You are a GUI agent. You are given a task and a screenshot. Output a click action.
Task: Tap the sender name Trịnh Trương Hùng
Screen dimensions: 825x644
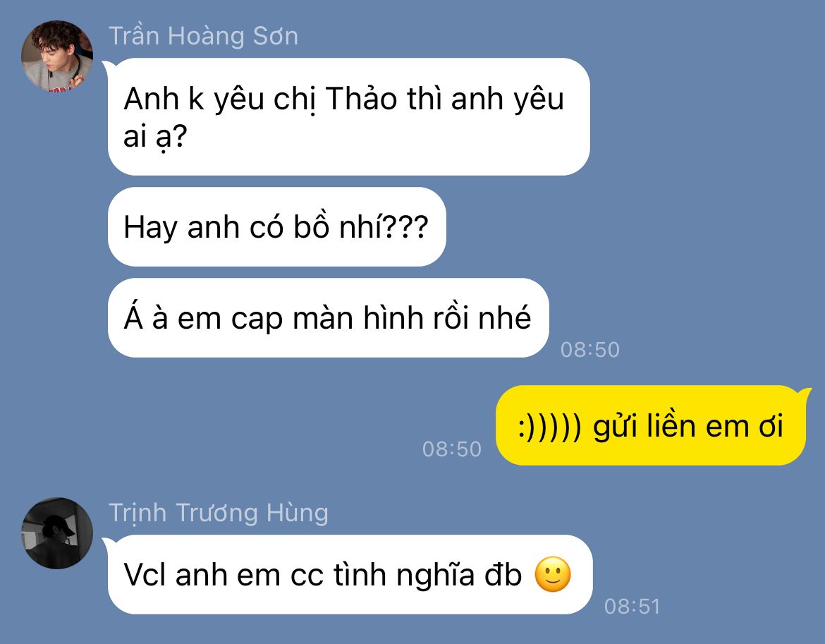219,513
